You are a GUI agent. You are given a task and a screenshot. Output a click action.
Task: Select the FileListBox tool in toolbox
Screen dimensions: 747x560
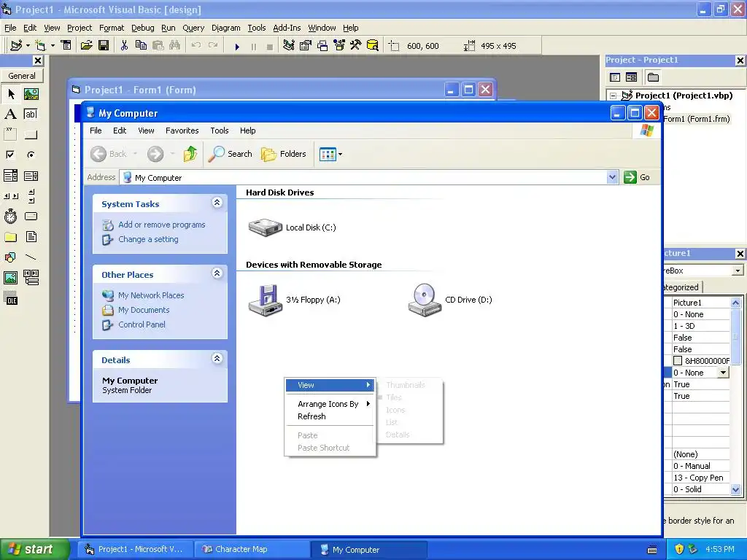(31, 237)
